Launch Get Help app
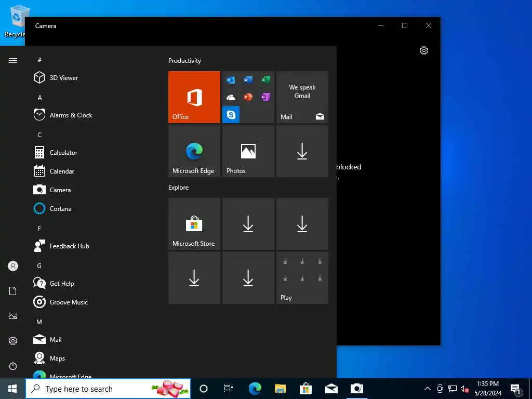The image size is (532, 399). point(91,283)
